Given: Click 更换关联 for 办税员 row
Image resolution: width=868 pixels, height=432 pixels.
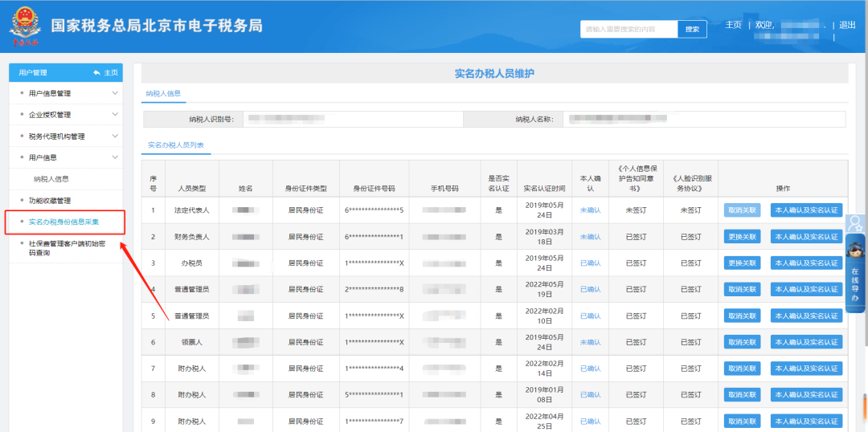Looking at the screenshot, I should click(743, 263).
